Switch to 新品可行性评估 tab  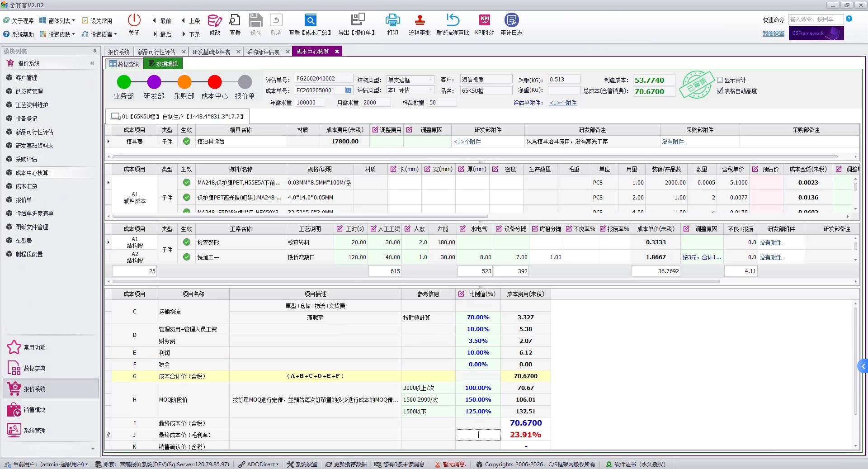coord(156,52)
